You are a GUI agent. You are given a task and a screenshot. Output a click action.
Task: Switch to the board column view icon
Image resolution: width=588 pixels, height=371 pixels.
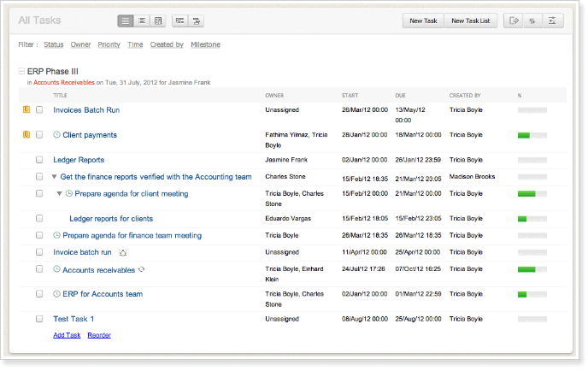158,21
